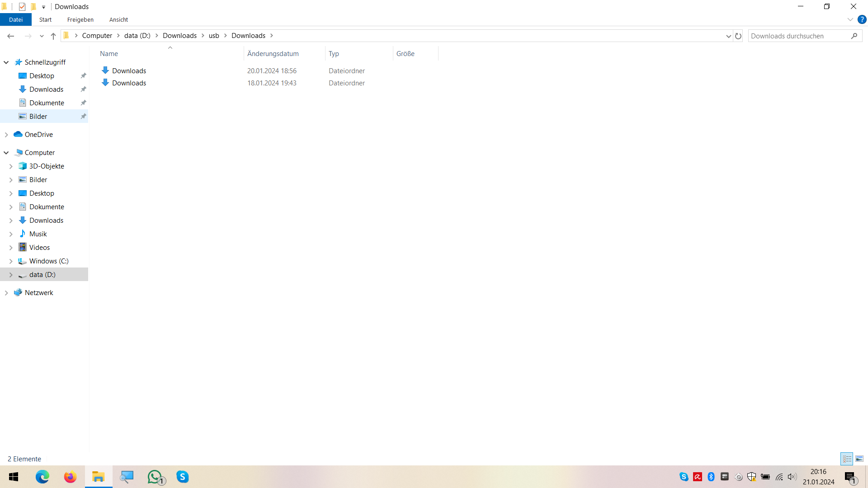Image resolution: width=868 pixels, height=488 pixels.
Task: Open the Datei menu
Action: pos(16,19)
